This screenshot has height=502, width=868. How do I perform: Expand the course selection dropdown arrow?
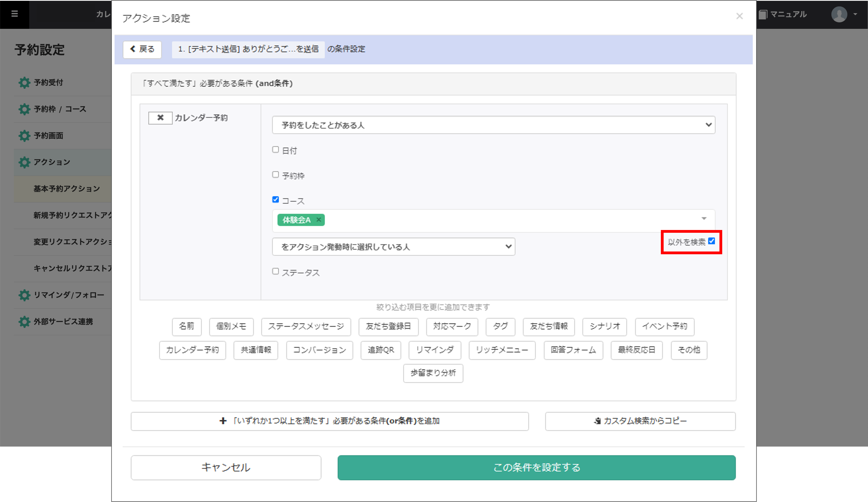tap(704, 219)
